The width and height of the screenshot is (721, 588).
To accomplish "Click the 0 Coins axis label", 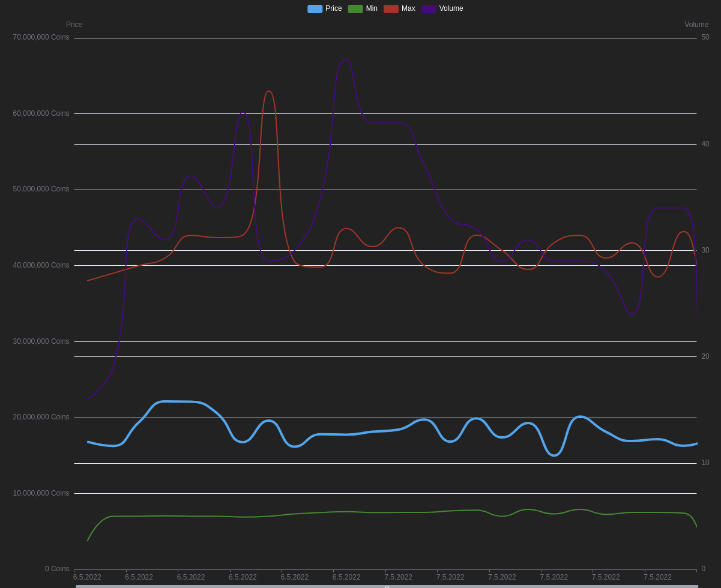I will pos(57,569).
